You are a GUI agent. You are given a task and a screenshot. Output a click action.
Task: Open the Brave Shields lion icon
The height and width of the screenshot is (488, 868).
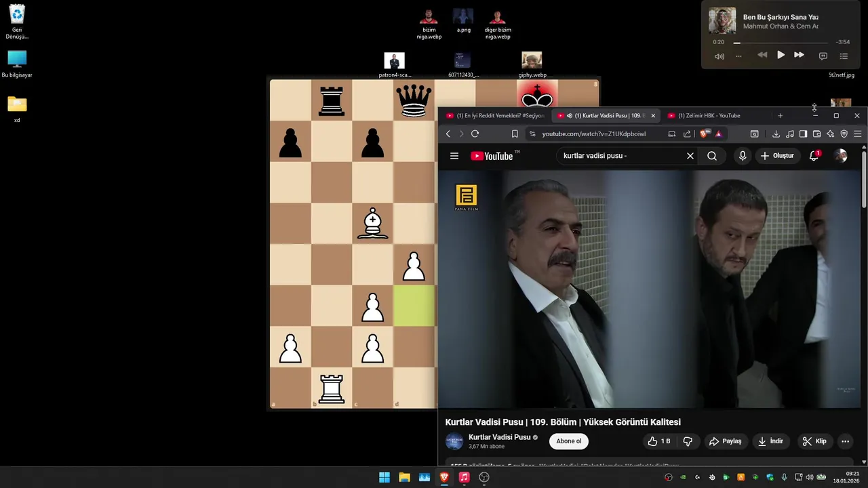tap(703, 134)
